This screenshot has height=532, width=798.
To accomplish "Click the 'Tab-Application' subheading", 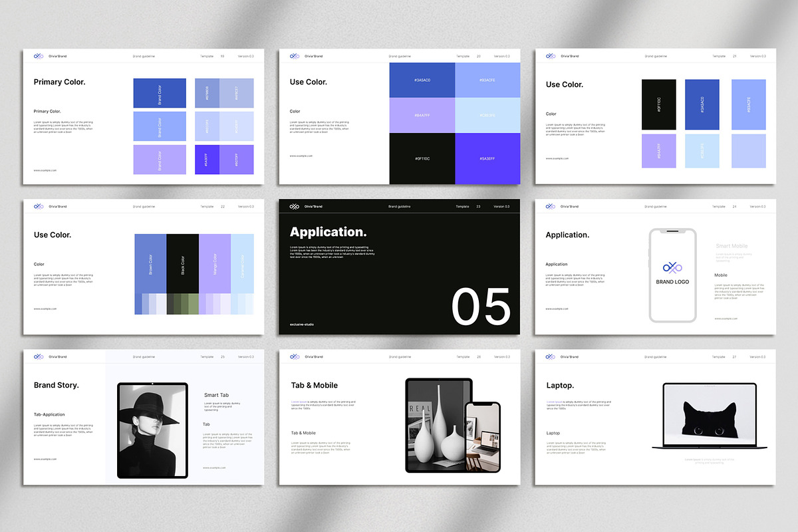I will [49, 414].
